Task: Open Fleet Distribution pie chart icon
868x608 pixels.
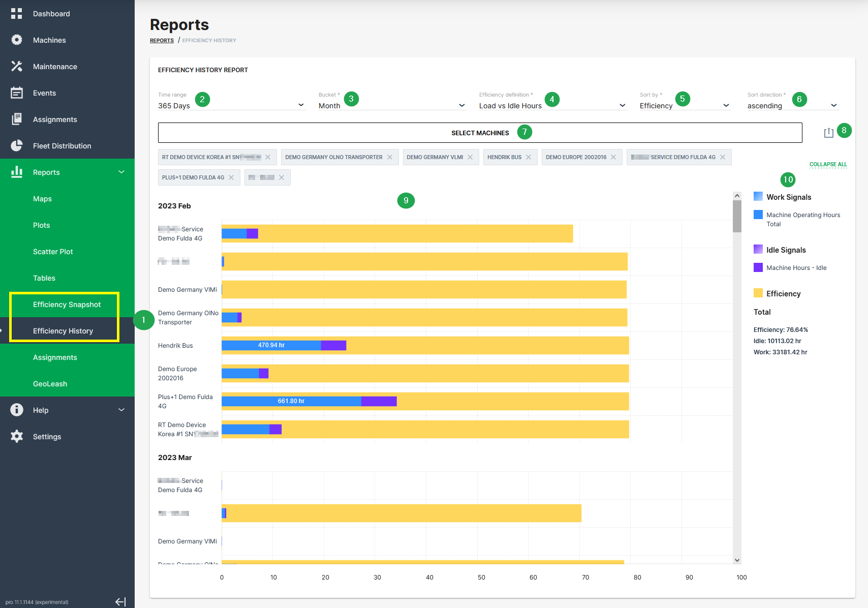Action: (x=17, y=146)
